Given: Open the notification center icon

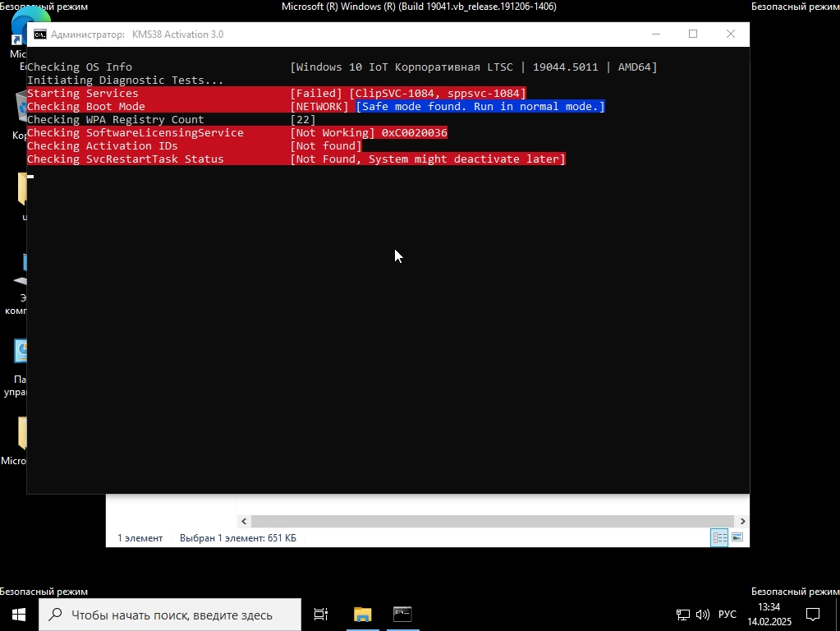Looking at the screenshot, I should tap(813, 615).
